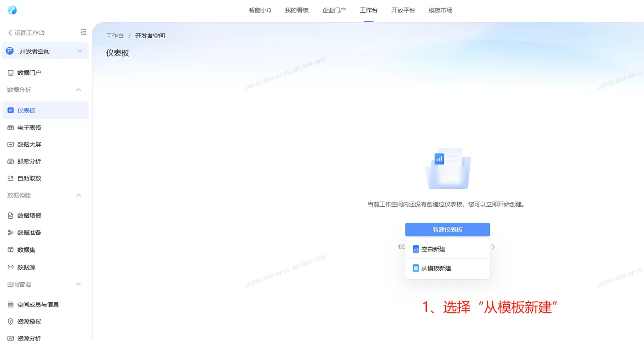
Task: Select 仪表板 in the sidebar
Action: pos(45,110)
